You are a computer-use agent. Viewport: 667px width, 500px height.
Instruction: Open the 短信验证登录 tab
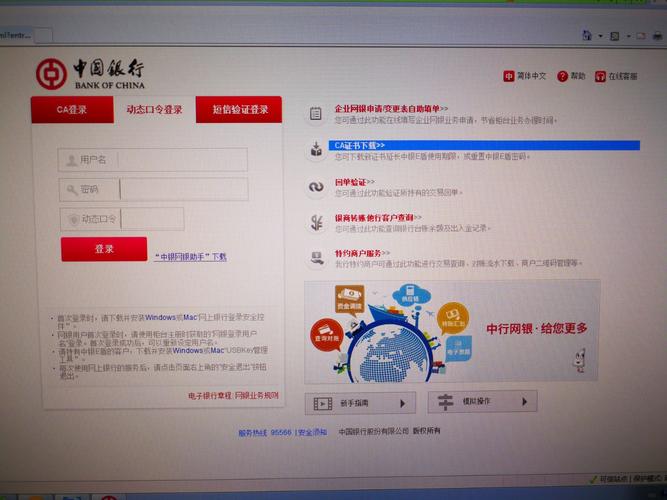(239, 110)
